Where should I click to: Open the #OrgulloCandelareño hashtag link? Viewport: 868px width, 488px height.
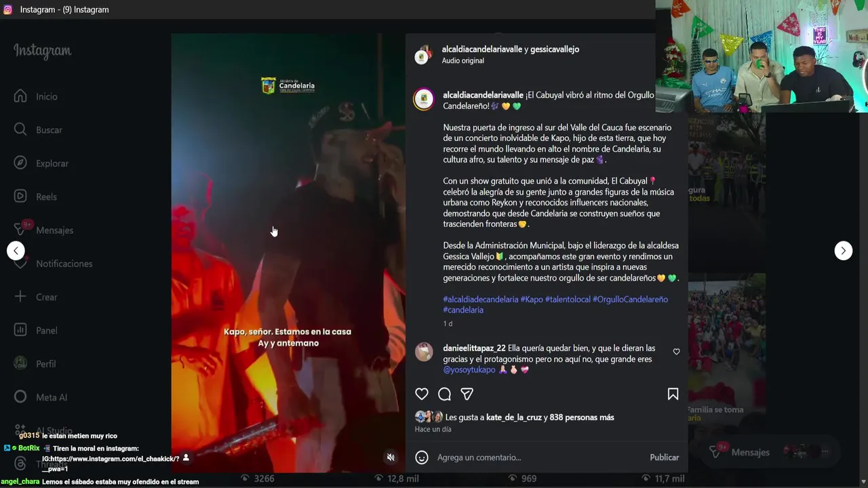630,299
